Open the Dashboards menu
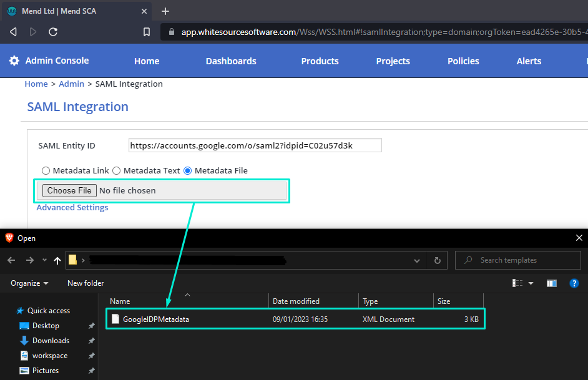This screenshot has height=380, width=588. (231, 61)
